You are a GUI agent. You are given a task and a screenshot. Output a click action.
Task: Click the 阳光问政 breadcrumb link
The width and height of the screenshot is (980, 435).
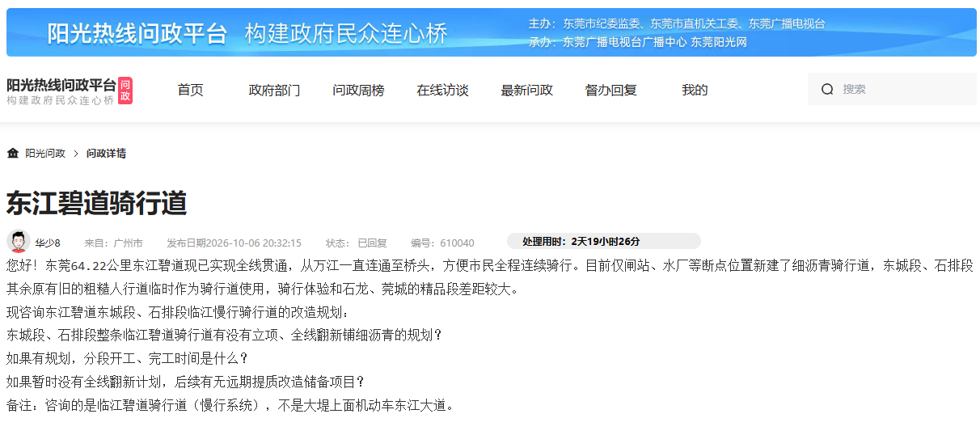click(45, 153)
